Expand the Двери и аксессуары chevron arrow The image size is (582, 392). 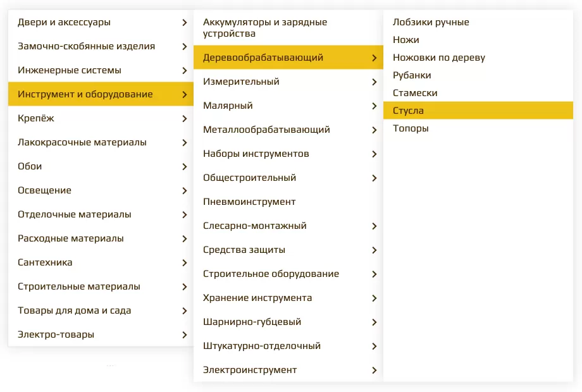(x=184, y=22)
